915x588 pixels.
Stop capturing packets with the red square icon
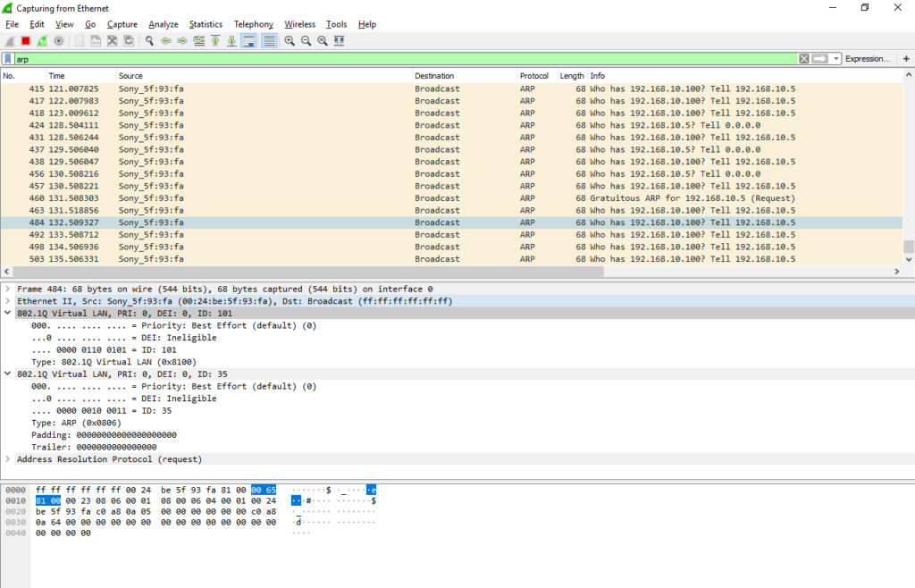pos(25,40)
